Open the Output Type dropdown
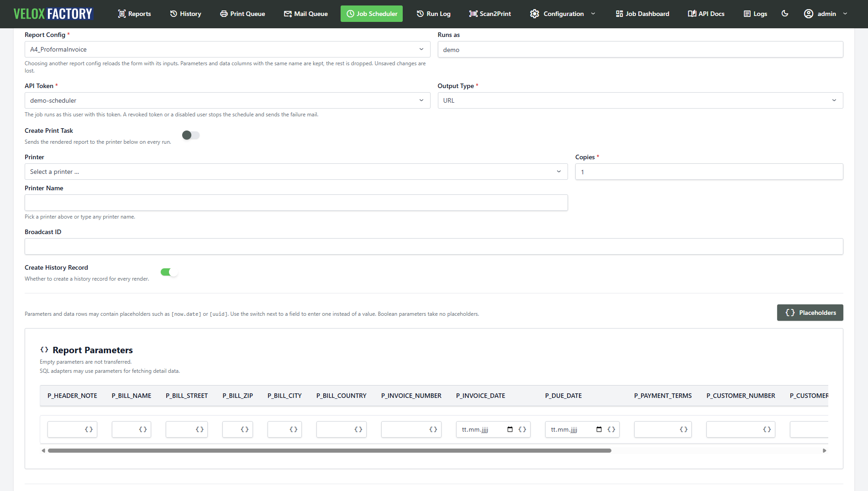The height and width of the screenshot is (491, 868). click(640, 100)
